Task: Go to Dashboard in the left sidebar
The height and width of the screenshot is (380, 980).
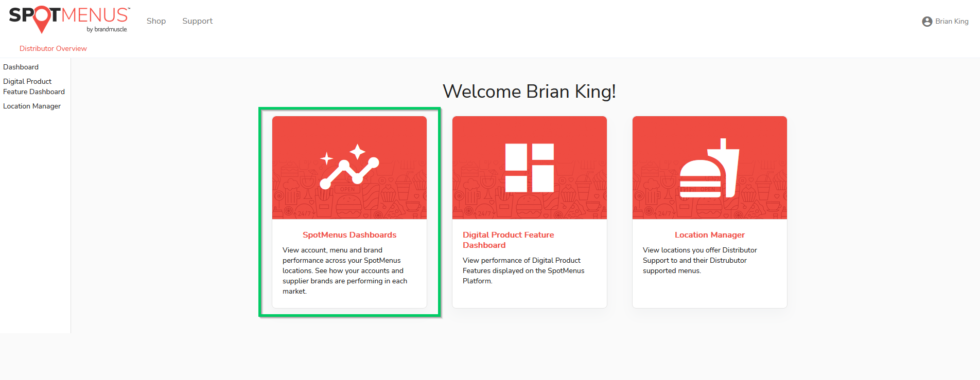Action: 21,67
